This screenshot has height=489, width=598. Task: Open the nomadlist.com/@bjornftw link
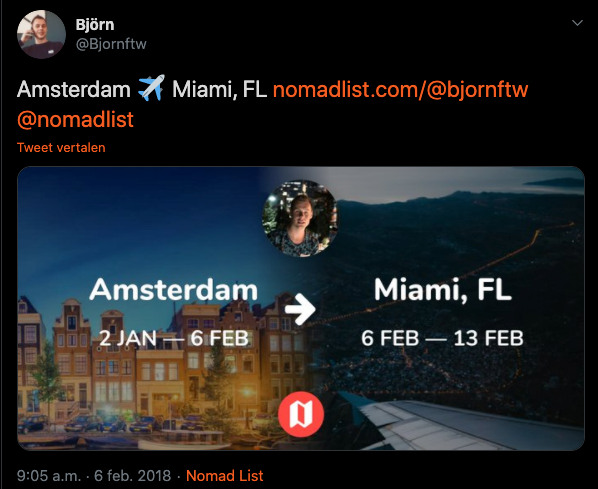[400, 90]
